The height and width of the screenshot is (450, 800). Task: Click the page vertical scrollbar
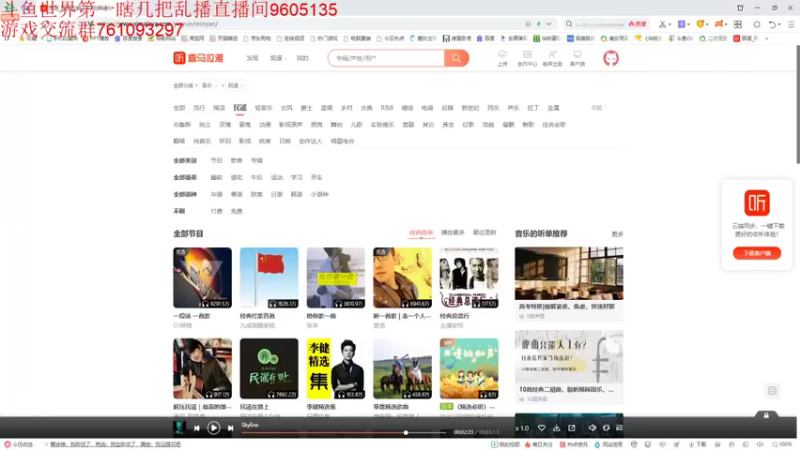(797, 105)
